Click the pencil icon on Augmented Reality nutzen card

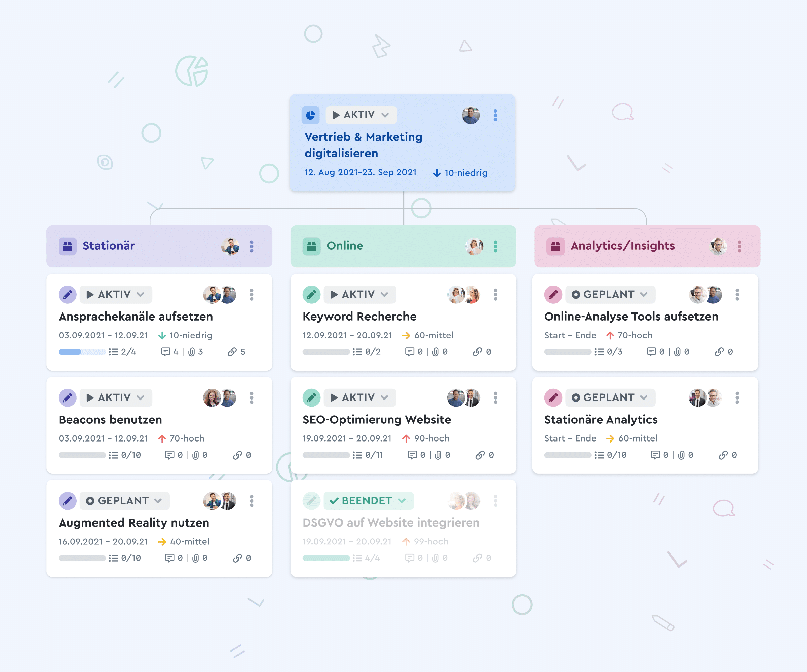pos(67,501)
